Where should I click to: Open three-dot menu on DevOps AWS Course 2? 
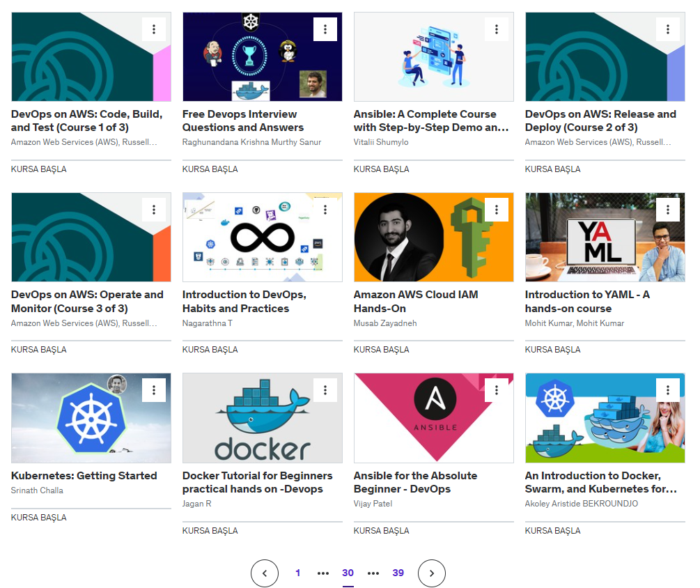(x=668, y=29)
